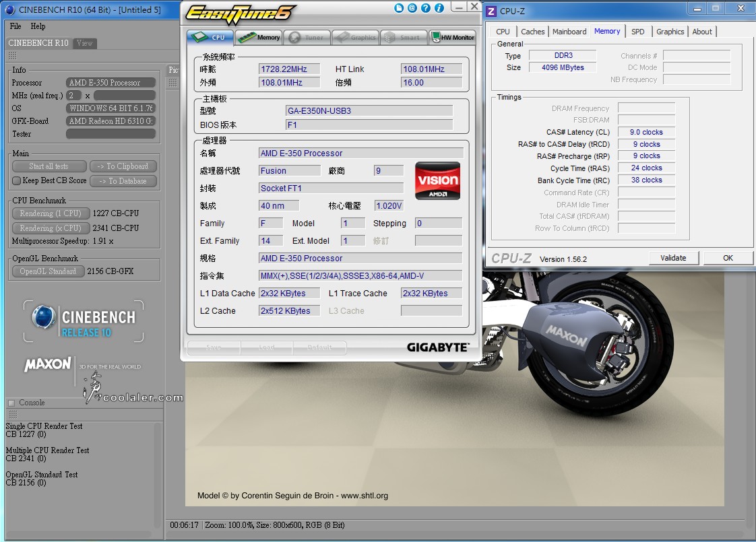Click the Multiple CPU Render Test log entry

[x=47, y=454]
